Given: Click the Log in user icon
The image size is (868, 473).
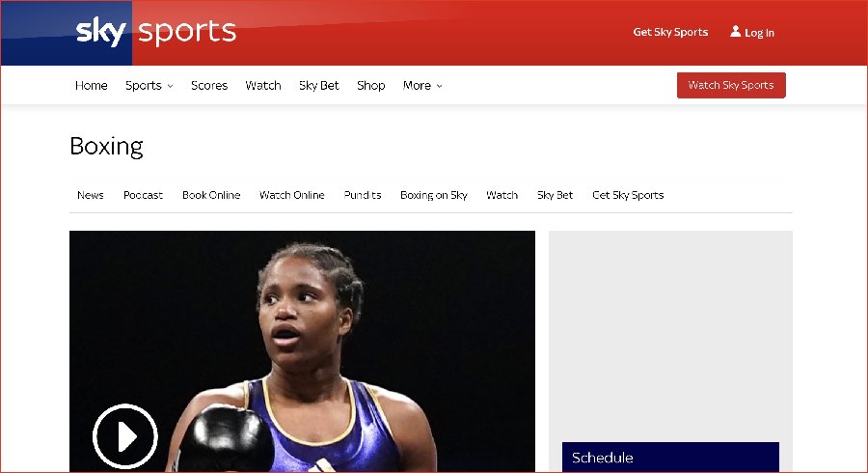Looking at the screenshot, I should tap(735, 31).
